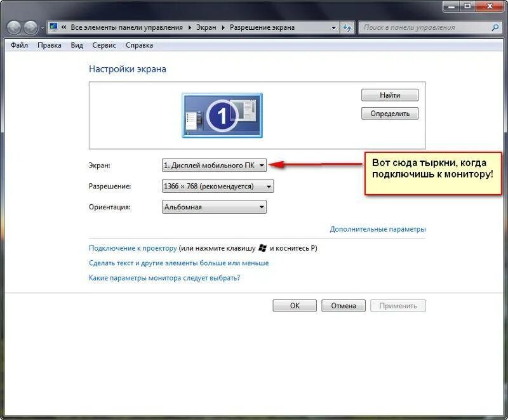Open the 'Экран' breadcrumb
The width and height of the screenshot is (508, 420).
[206, 27]
